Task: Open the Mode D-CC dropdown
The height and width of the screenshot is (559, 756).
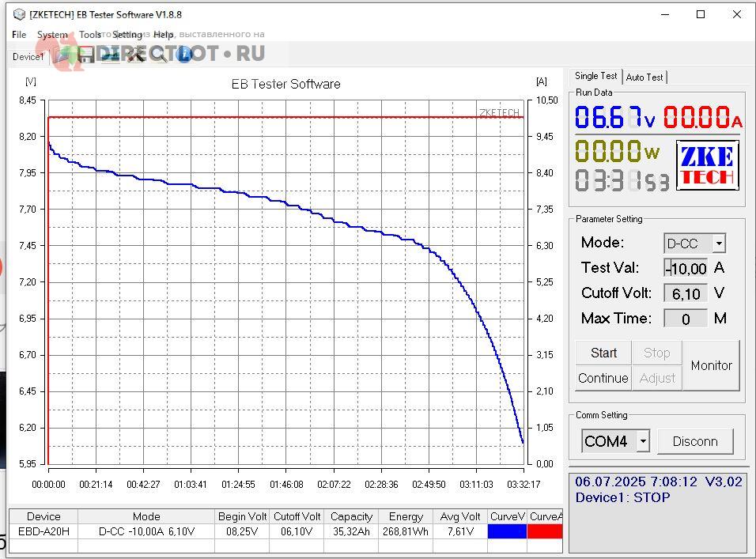Action: [718, 244]
